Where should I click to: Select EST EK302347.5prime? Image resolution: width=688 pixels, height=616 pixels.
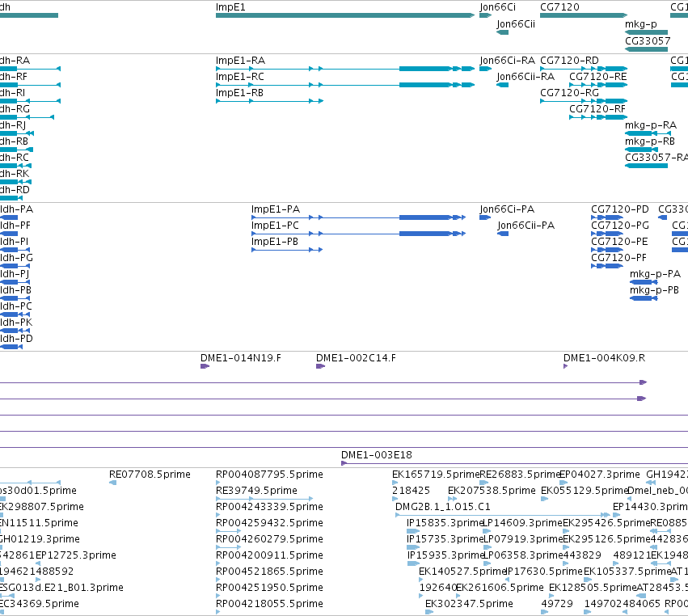point(469,603)
